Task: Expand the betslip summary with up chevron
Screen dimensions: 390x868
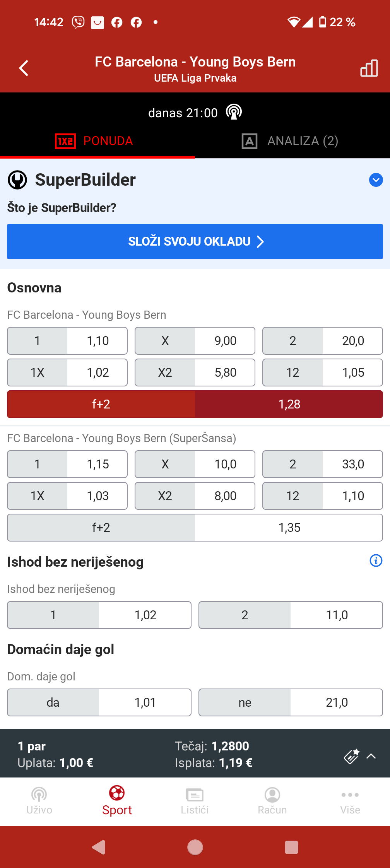Action: 371,756
